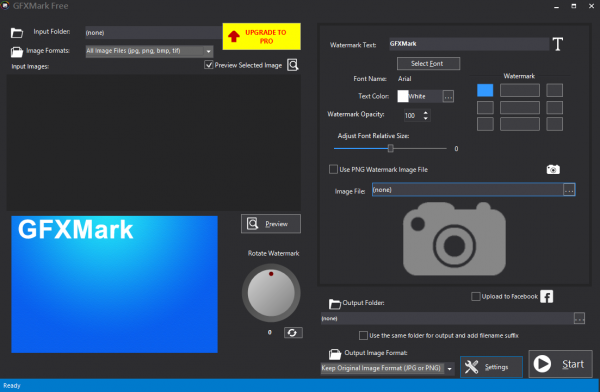Open the Image Formats dropdown
The image size is (600, 392).
[x=208, y=51]
